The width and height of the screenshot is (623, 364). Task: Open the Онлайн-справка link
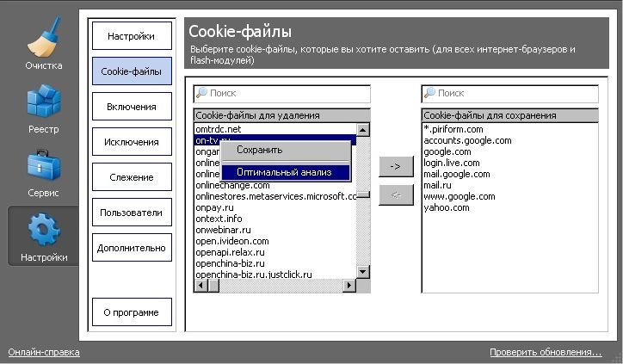(44, 352)
